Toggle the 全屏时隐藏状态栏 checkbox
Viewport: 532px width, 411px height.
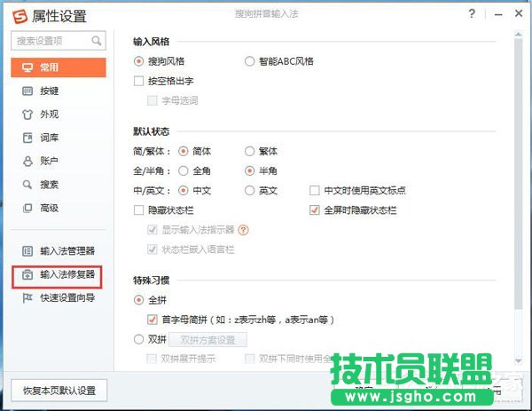click(315, 210)
